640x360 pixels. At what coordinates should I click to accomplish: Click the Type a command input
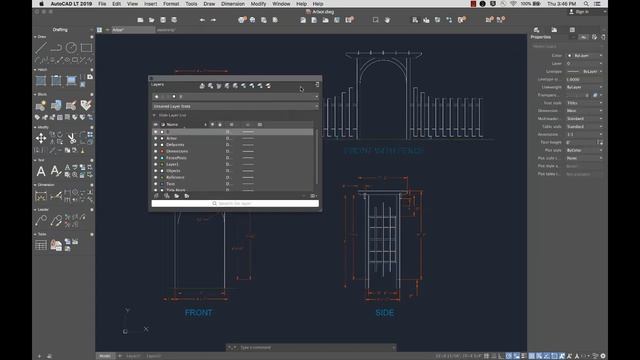pos(311,347)
